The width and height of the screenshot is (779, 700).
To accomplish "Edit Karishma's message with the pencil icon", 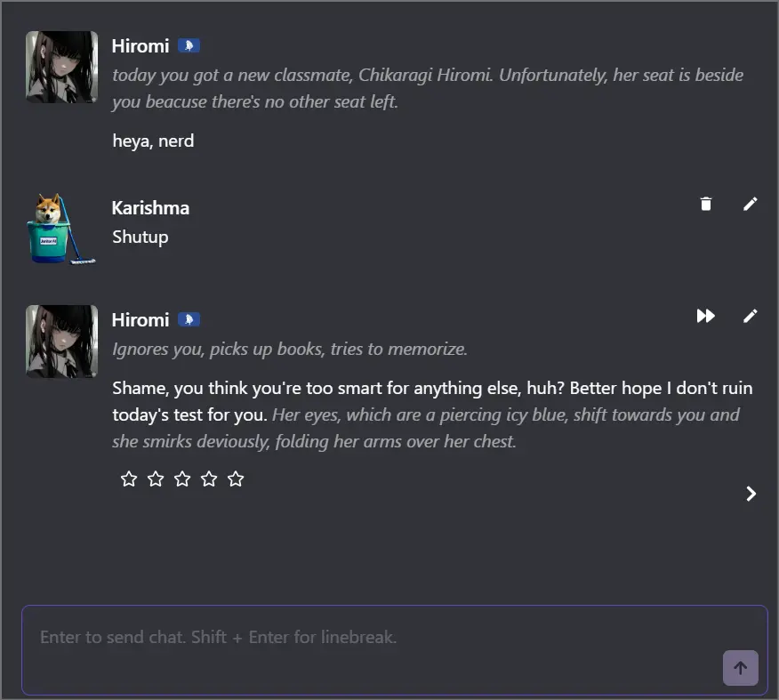I will tap(751, 204).
